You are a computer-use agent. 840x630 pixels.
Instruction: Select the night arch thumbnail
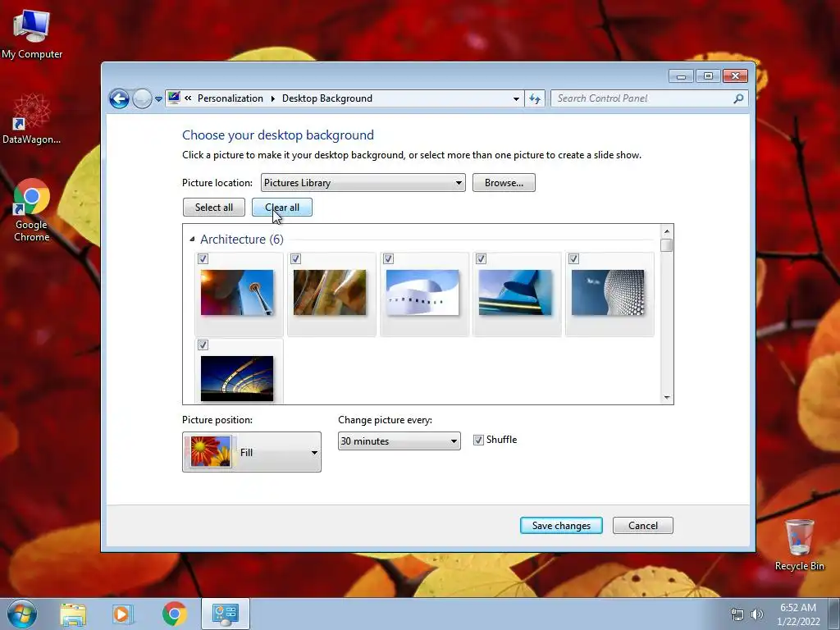[237, 378]
